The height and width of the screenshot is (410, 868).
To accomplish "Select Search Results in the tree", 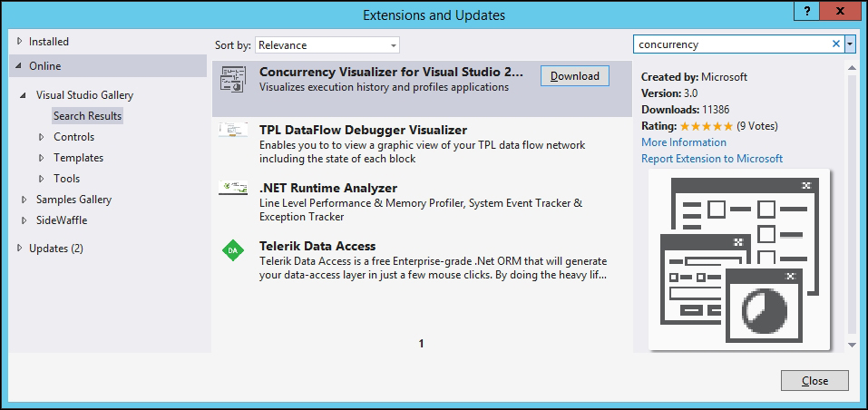I will click(87, 116).
